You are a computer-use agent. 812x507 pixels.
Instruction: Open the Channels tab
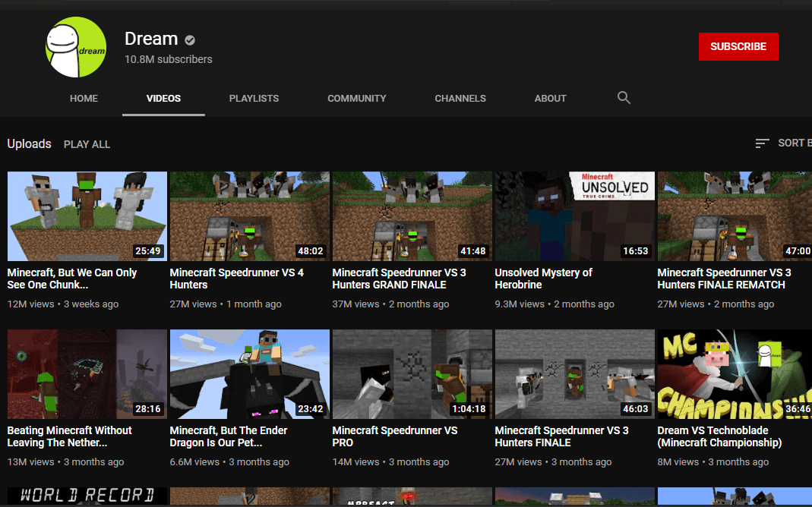460,99
